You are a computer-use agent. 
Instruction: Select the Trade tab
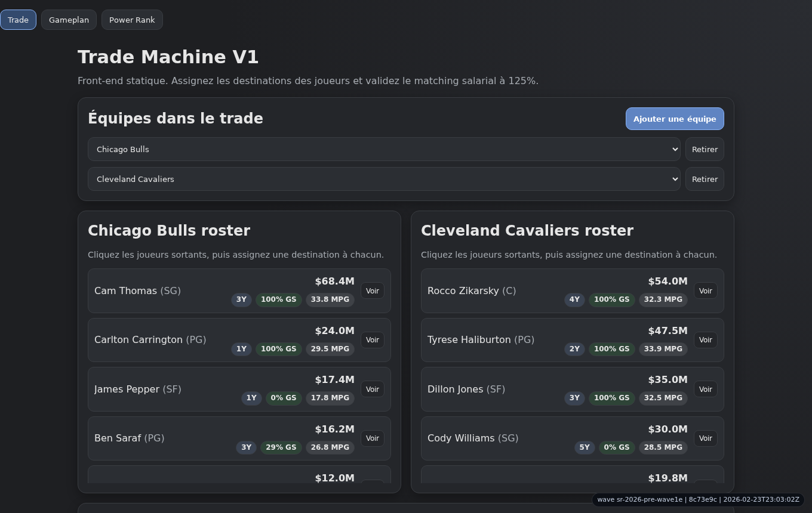[18, 20]
